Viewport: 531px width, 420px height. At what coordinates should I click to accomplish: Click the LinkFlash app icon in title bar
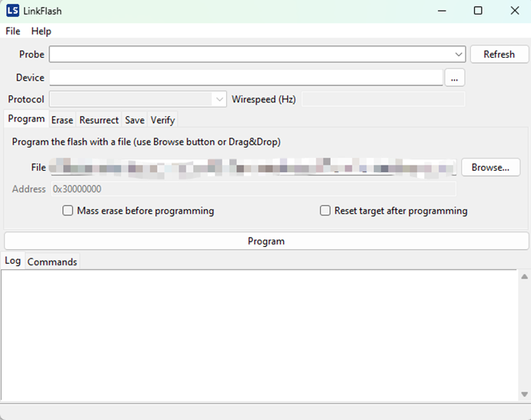pos(12,11)
